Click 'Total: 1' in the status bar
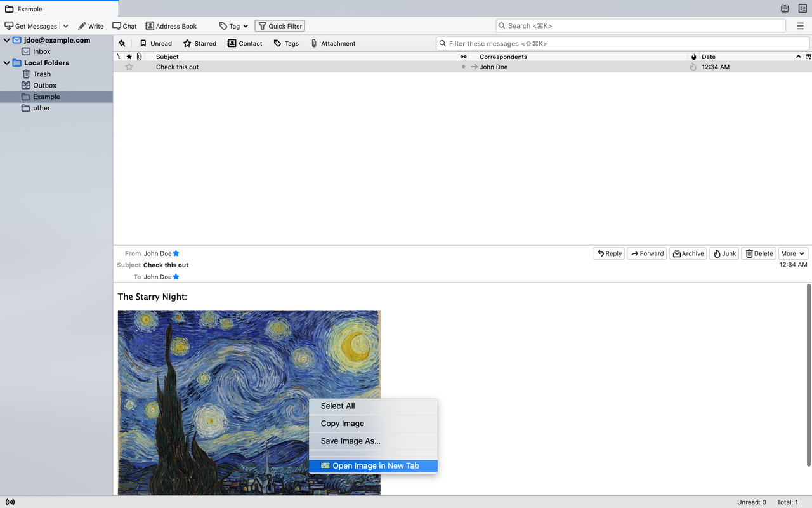 pos(787,502)
